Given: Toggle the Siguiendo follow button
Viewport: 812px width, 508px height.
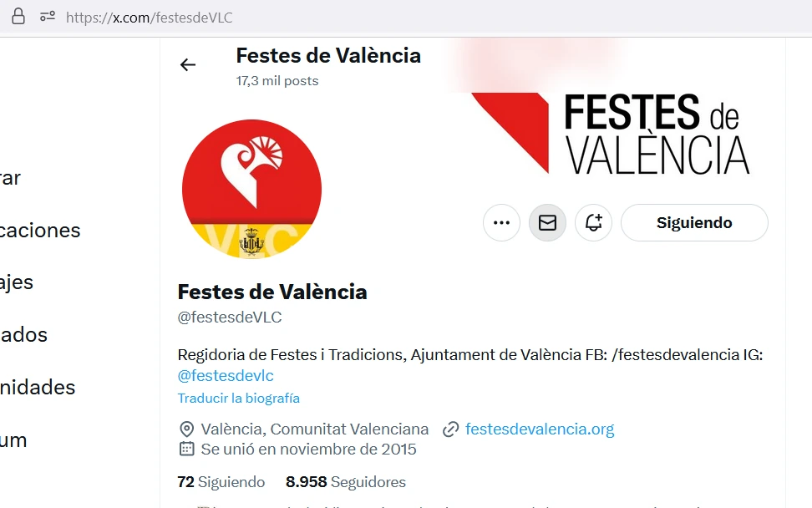Looking at the screenshot, I should 694,223.
